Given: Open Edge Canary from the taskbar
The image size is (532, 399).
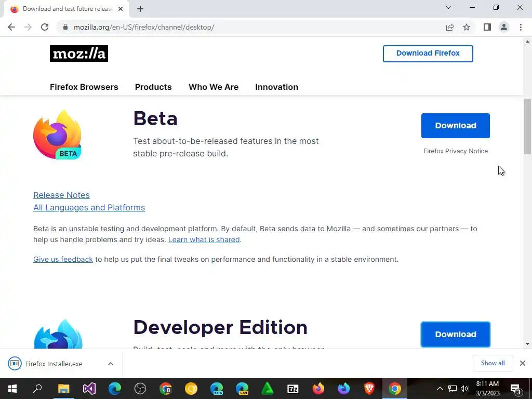Looking at the screenshot, I should pyautogui.click(x=242, y=389).
